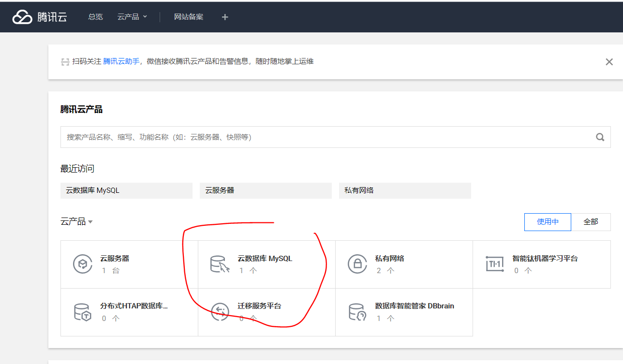Open 迁移服务平台 card title

tap(259, 306)
